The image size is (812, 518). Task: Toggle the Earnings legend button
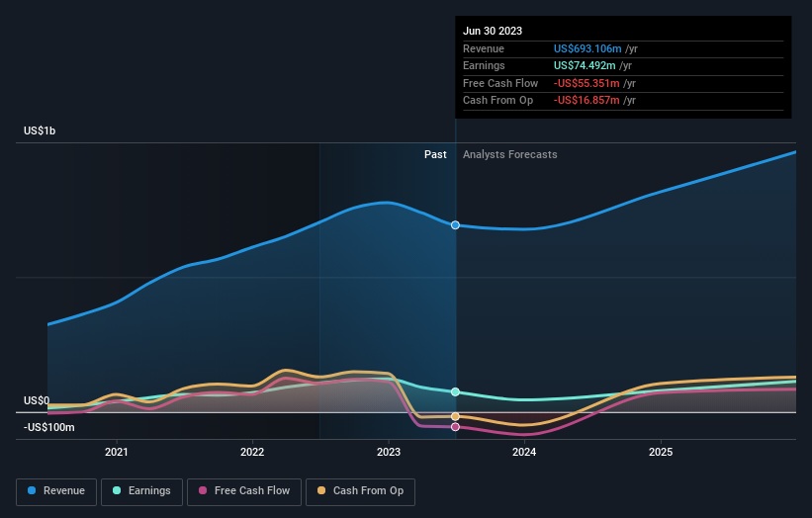point(141,491)
